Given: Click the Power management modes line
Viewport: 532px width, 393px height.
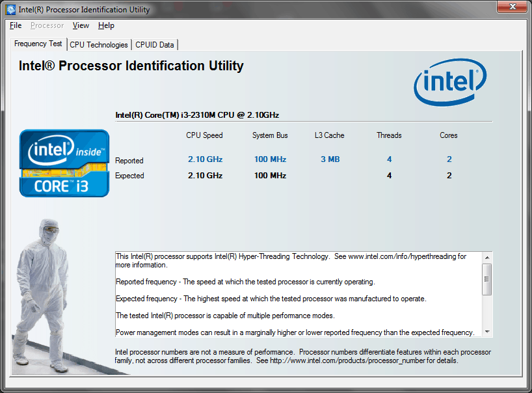Looking at the screenshot, I should 295,332.
